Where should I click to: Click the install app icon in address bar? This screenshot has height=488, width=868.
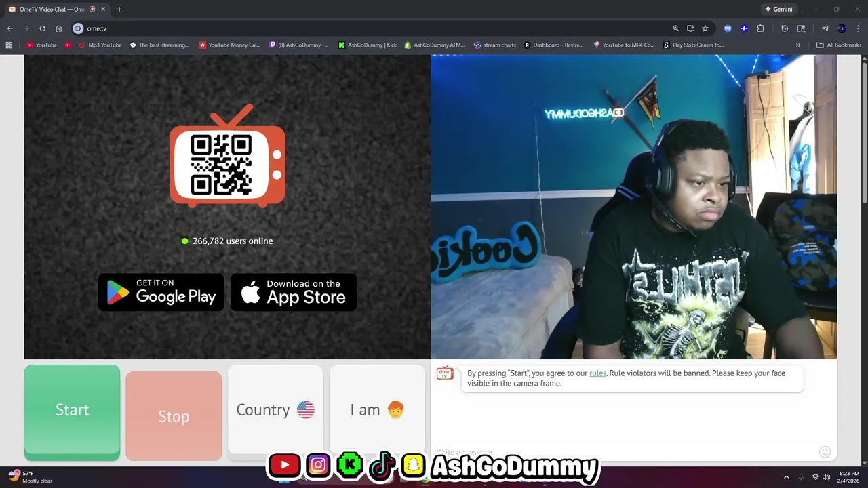click(690, 28)
